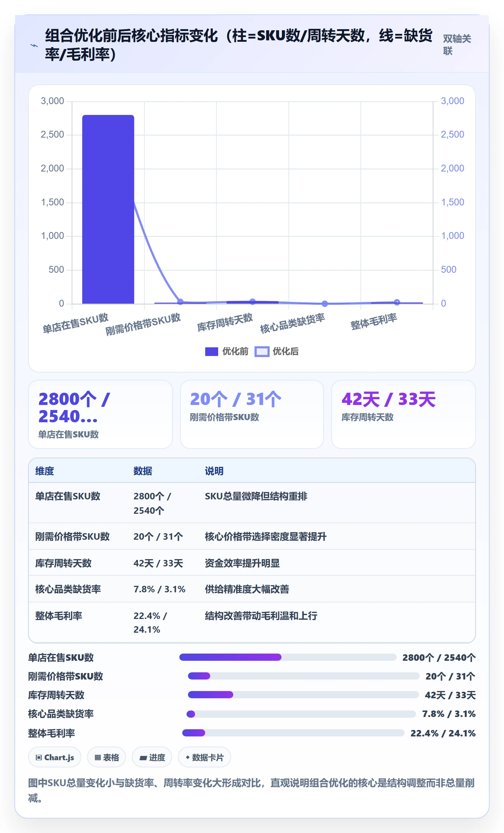Click the 库存周转天数 label on the chart axis
Viewport: 504px width, 833px height.
[225, 322]
